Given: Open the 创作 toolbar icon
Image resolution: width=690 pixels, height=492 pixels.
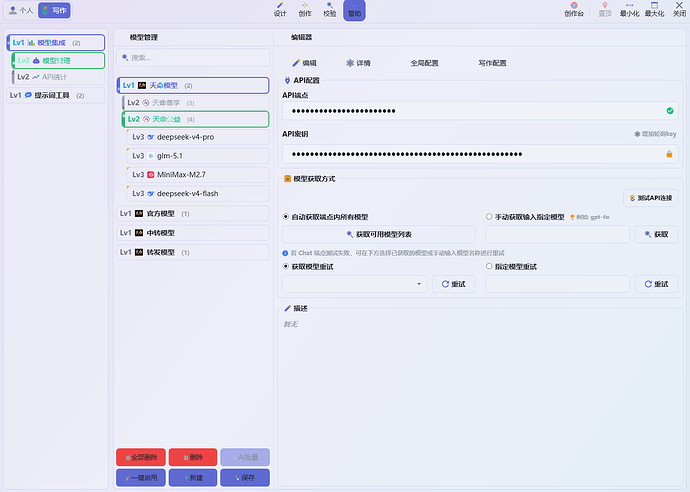Looking at the screenshot, I should tap(305, 10).
